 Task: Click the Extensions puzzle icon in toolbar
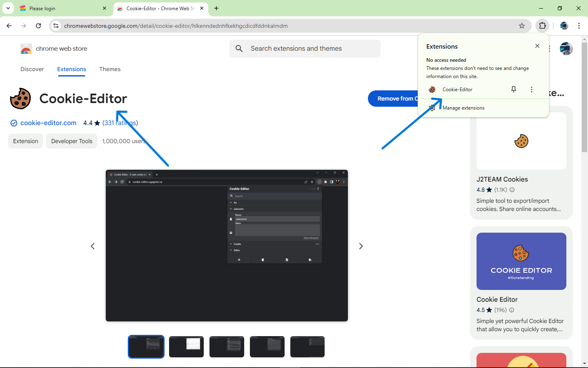pos(542,26)
